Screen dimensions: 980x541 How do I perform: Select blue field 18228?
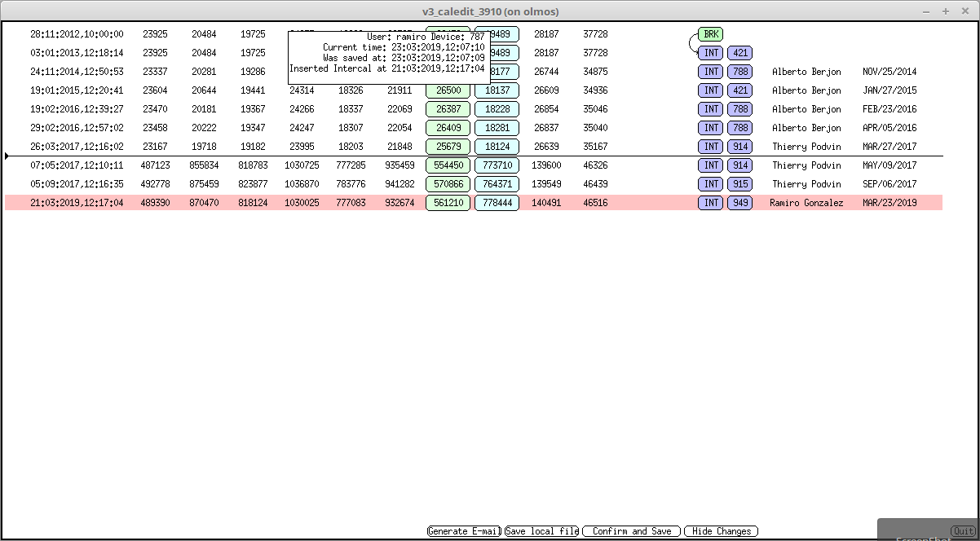pos(497,109)
